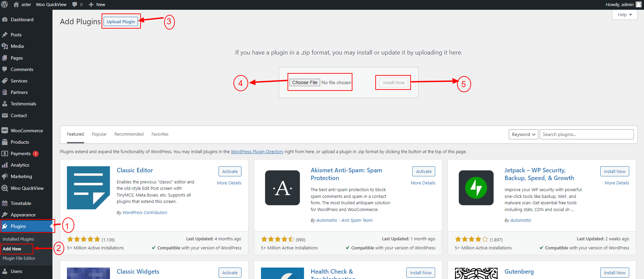This screenshot has height=279, width=644.
Task: Install Health Check & Troubleshooting plugin
Action: pos(421,273)
